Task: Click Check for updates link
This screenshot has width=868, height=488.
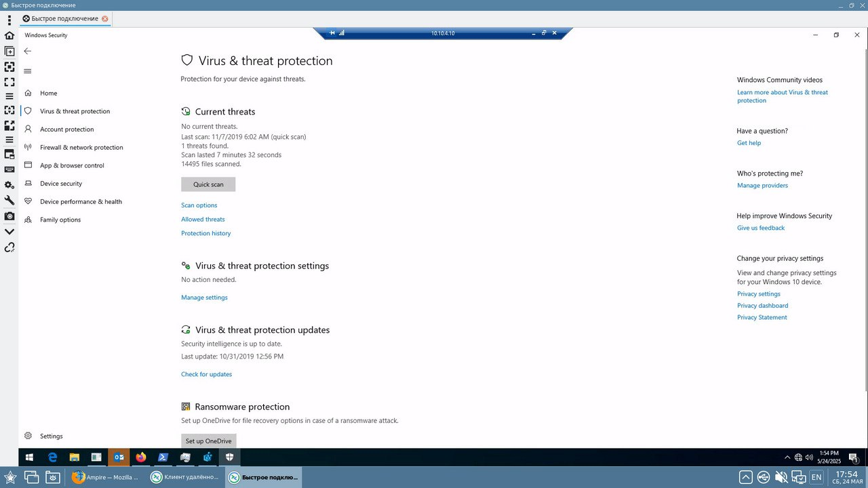Action: [x=206, y=374]
